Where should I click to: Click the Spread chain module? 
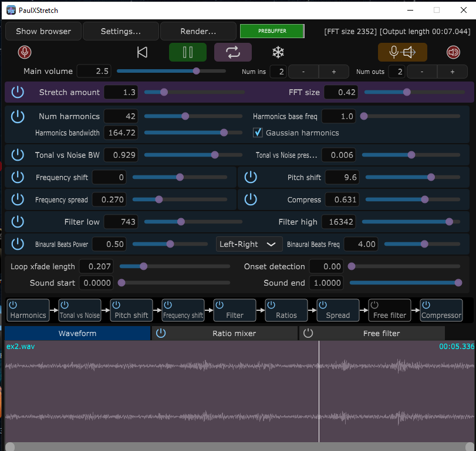[x=338, y=310]
